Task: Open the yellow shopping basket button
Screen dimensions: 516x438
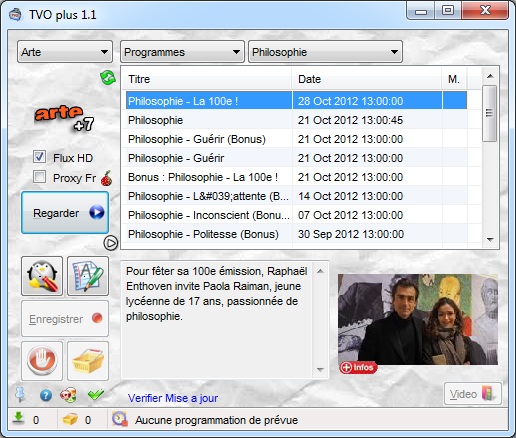Action: click(88, 361)
